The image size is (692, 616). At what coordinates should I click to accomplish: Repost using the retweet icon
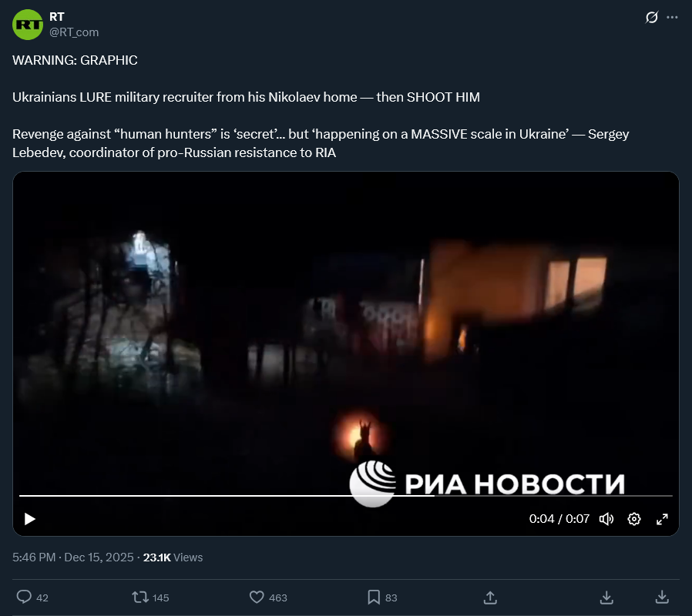pyautogui.click(x=140, y=597)
